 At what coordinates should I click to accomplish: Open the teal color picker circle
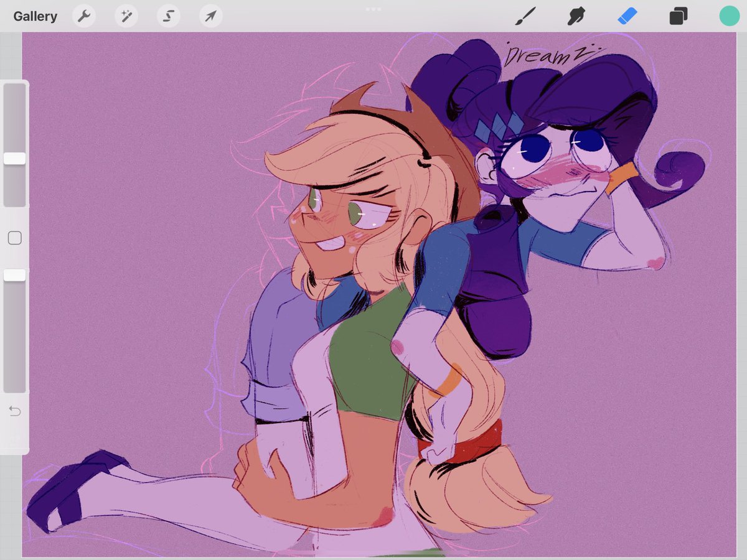pos(729,16)
